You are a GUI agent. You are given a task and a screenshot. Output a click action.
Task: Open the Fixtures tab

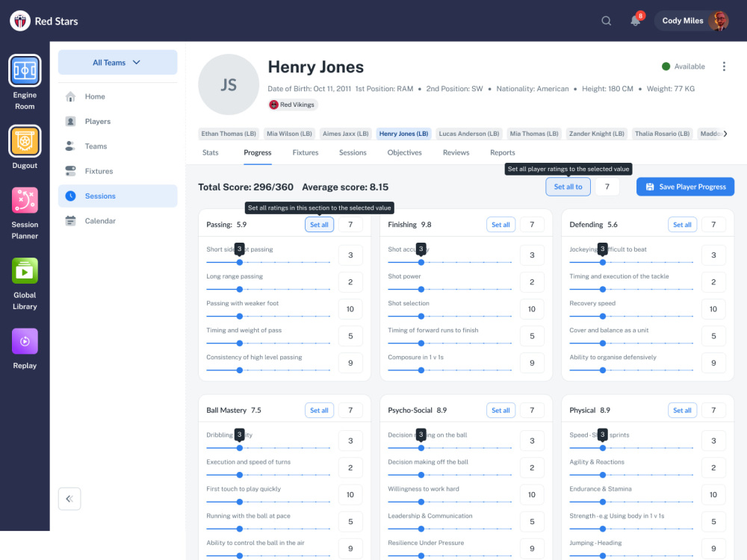(x=306, y=152)
